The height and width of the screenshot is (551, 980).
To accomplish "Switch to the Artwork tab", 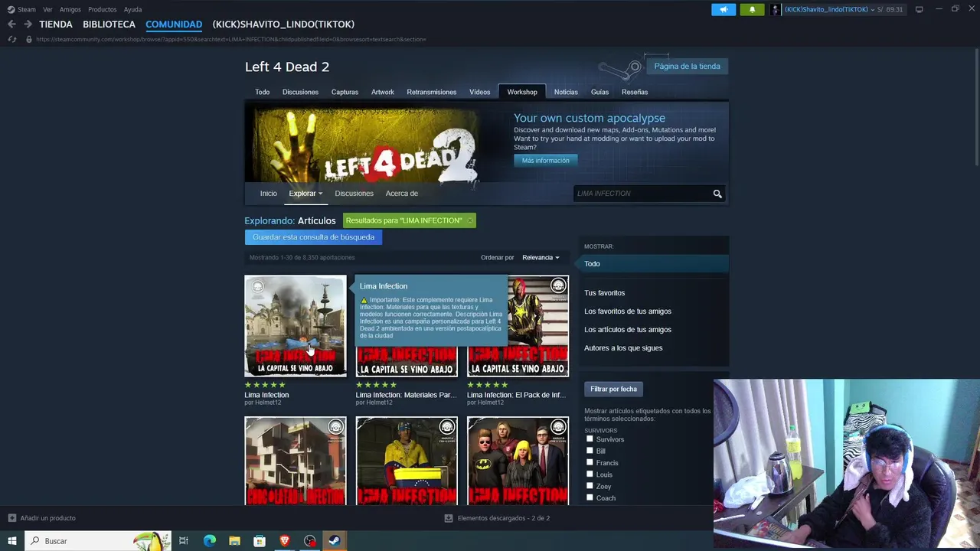I will tap(383, 92).
